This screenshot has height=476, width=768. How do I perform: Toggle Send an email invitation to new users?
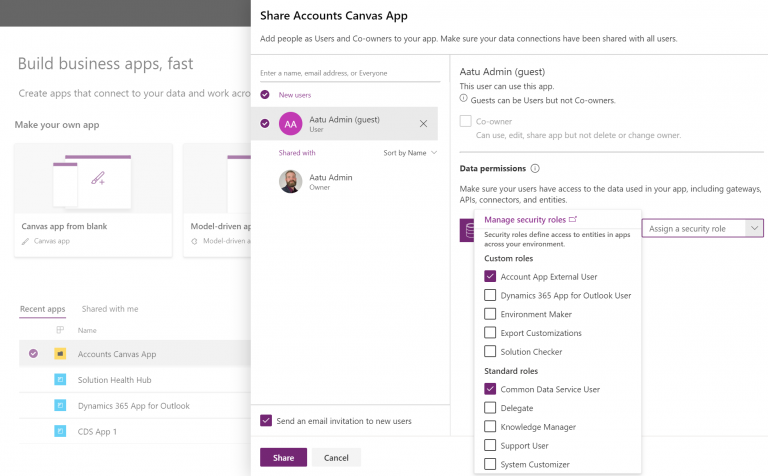click(x=266, y=420)
